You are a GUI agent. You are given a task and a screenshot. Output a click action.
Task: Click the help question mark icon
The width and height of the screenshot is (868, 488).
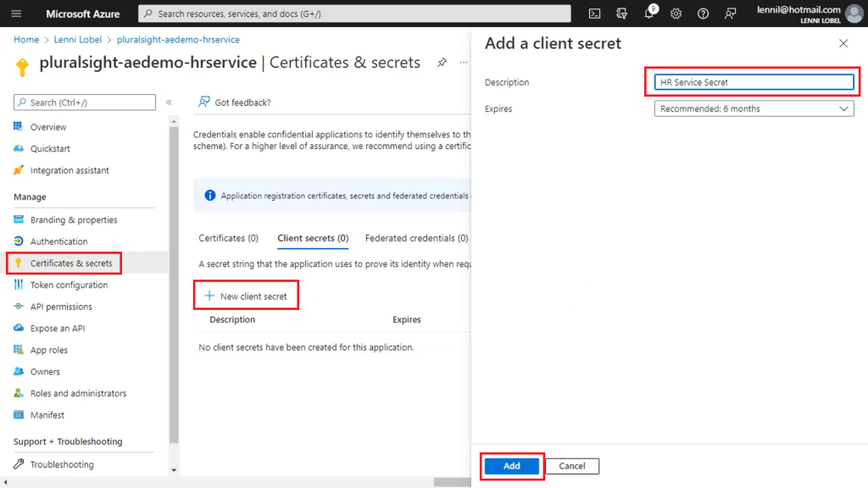(x=703, y=14)
